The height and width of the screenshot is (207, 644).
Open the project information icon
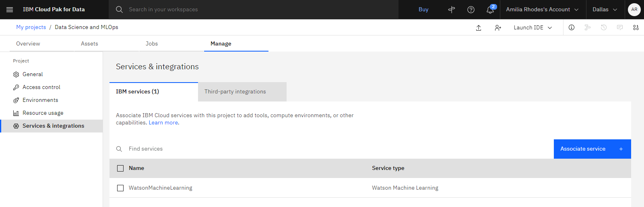[x=572, y=27]
